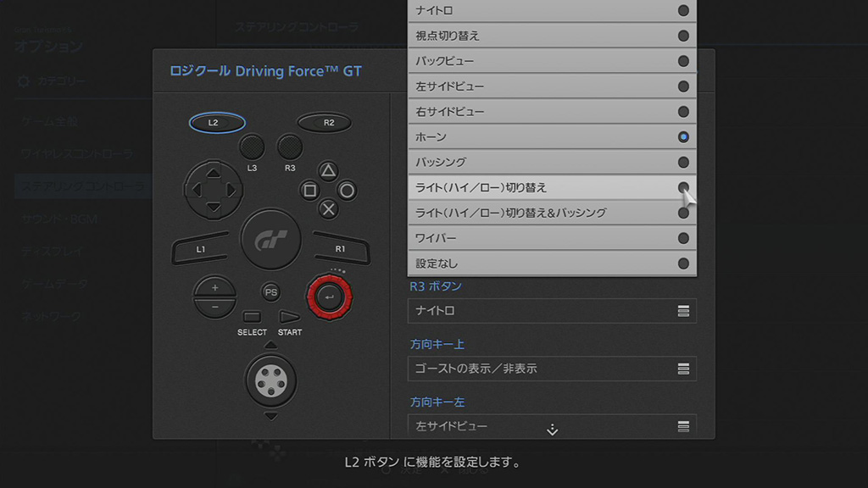Click the SELECT button icon
This screenshot has width=868, height=488.
[252, 317]
